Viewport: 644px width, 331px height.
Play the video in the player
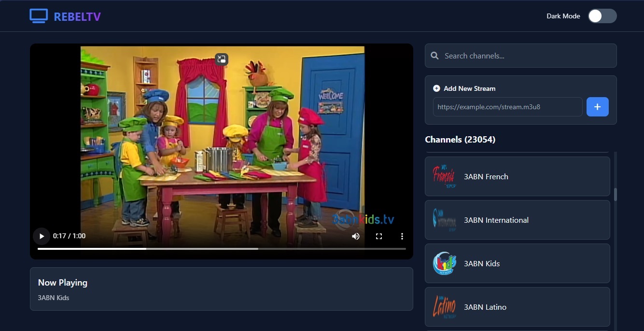[x=42, y=236]
